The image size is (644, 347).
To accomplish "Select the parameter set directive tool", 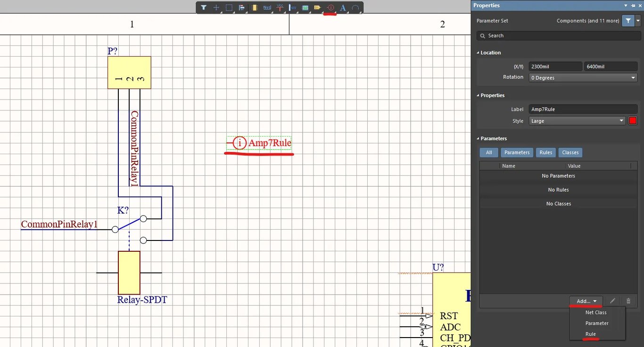I will pos(330,8).
